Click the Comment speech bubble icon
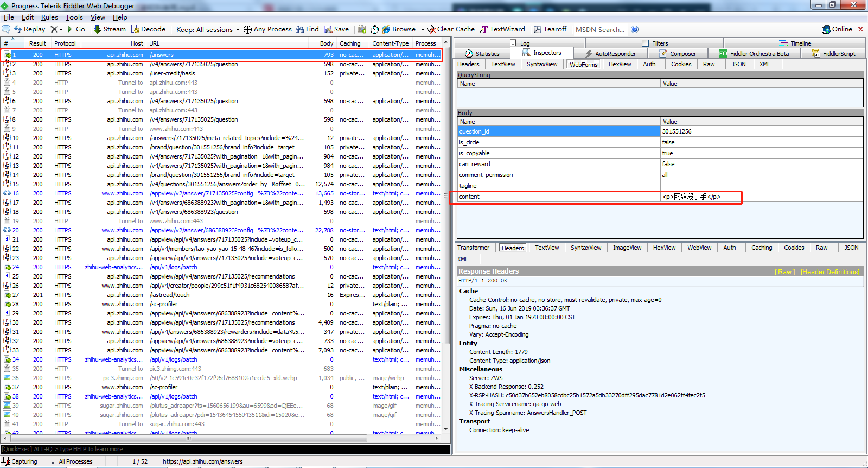 click(x=7, y=29)
